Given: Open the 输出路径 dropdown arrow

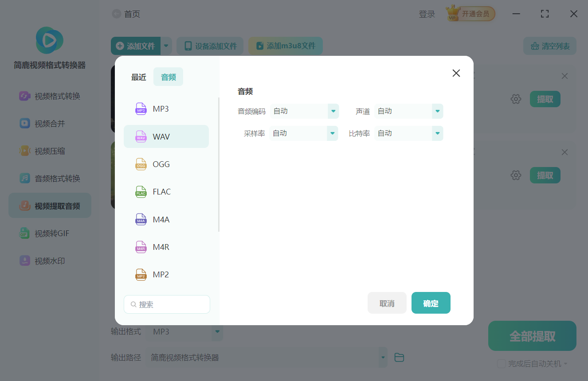Looking at the screenshot, I should [x=383, y=358].
